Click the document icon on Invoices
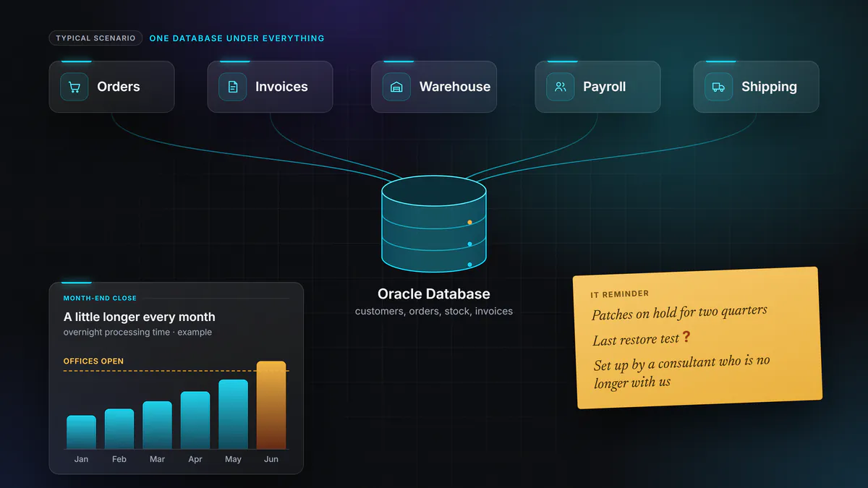 click(x=232, y=87)
